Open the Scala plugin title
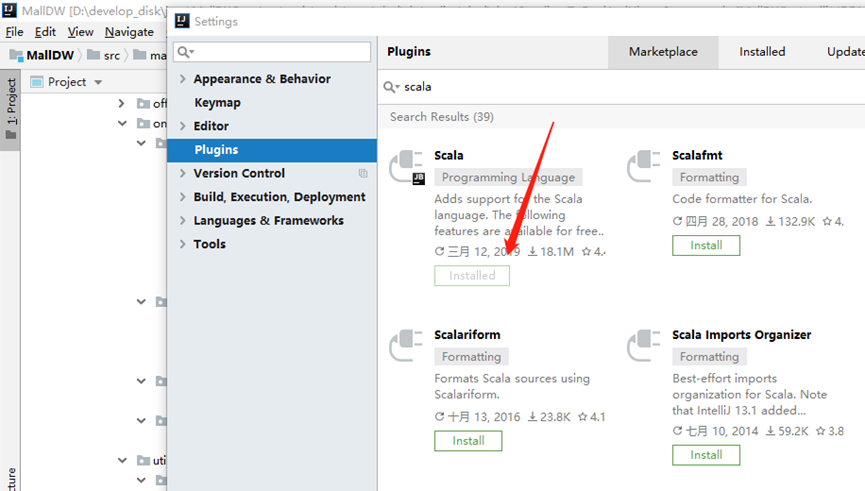Screen dimensions: 865x491 448,156
